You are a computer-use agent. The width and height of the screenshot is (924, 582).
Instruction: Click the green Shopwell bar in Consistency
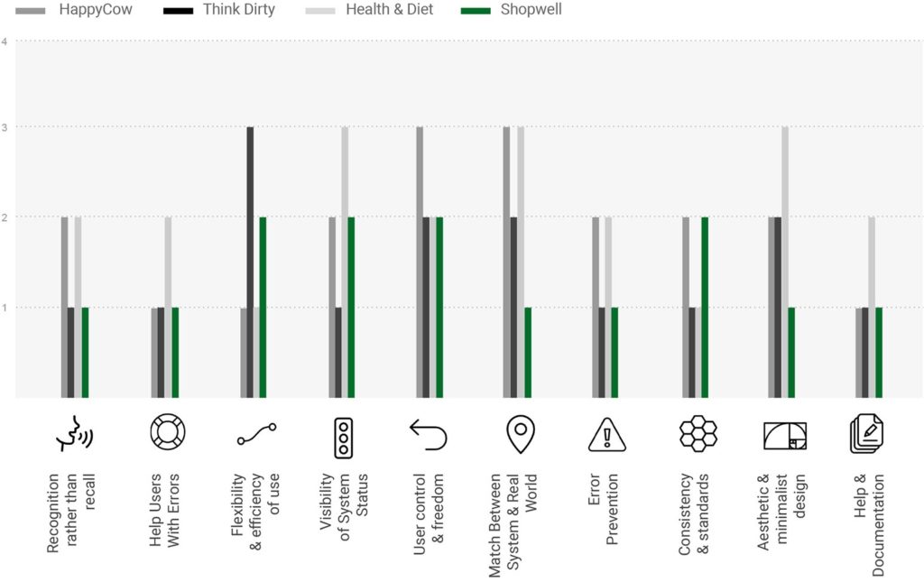pos(705,307)
